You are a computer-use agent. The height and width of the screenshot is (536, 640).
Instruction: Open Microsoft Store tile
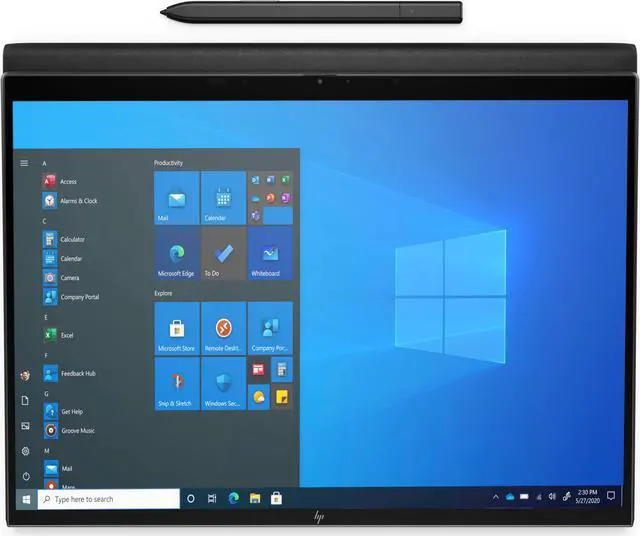click(176, 329)
